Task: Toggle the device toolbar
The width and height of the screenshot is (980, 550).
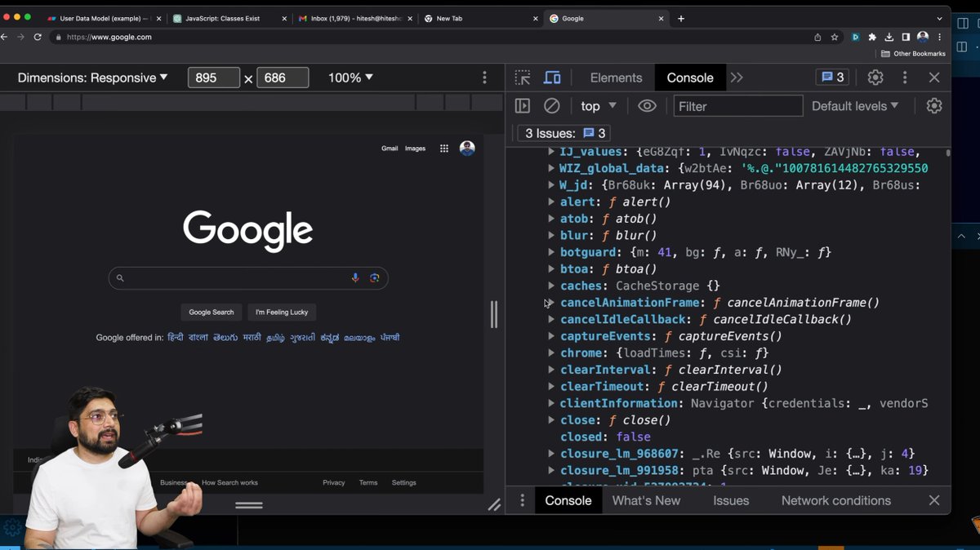Action: click(x=552, y=77)
